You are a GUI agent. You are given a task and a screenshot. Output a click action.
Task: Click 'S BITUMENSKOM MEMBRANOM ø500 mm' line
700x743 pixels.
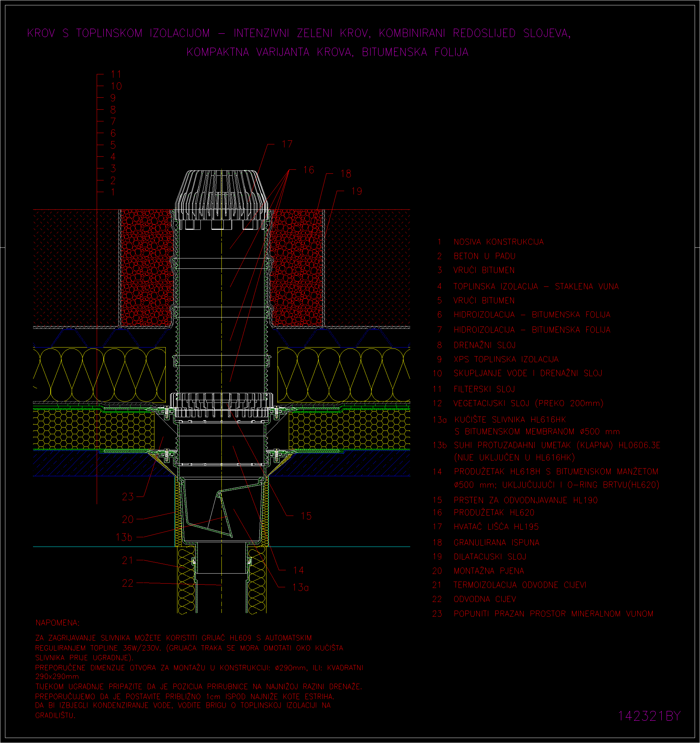(537, 432)
